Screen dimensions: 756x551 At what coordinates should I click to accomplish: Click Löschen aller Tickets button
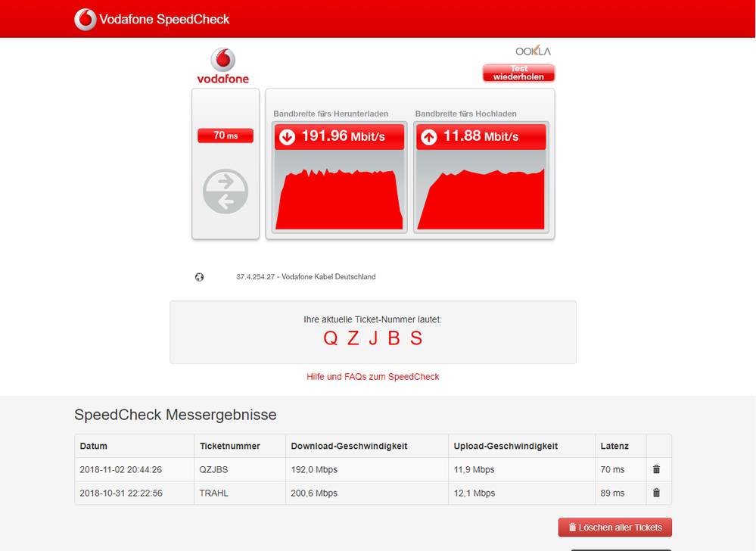(x=614, y=528)
